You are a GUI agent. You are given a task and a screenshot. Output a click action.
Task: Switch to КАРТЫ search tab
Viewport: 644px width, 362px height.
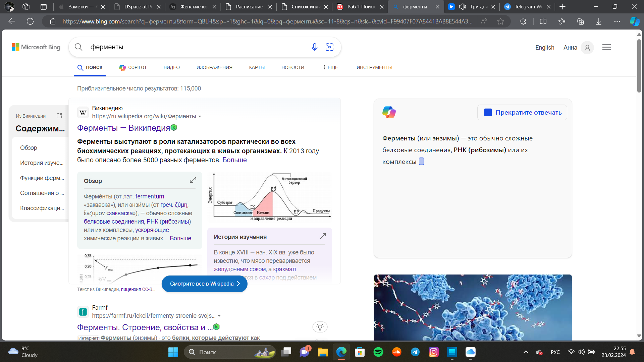[257, 67]
